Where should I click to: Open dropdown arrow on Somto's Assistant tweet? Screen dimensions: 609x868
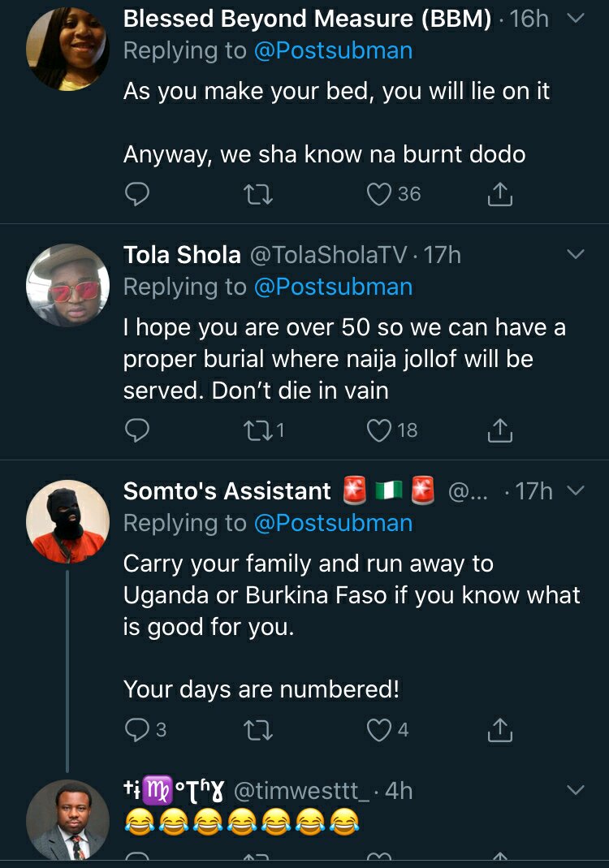tap(575, 490)
